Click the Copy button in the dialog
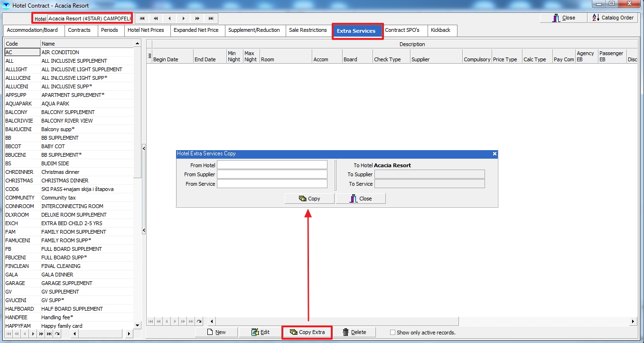Viewport: 644px width, 343px height. click(309, 199)
